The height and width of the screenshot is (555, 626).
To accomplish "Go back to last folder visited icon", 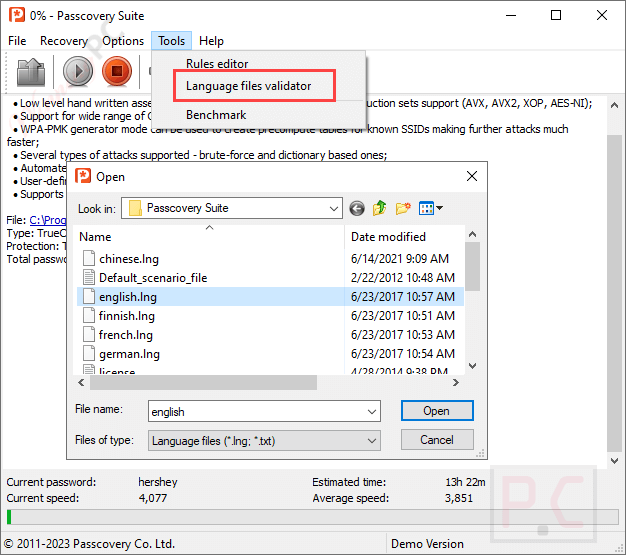I will 357,208.
